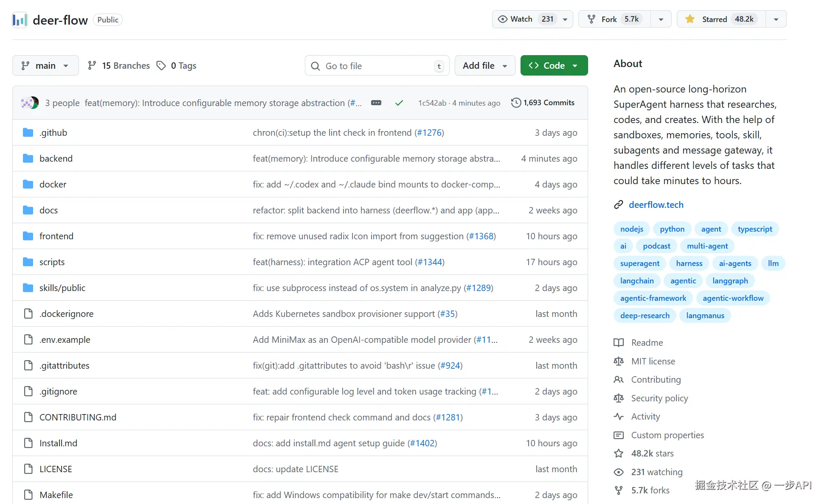Click the deer-flow repository logo icon
825x504 pixels.
20,20
